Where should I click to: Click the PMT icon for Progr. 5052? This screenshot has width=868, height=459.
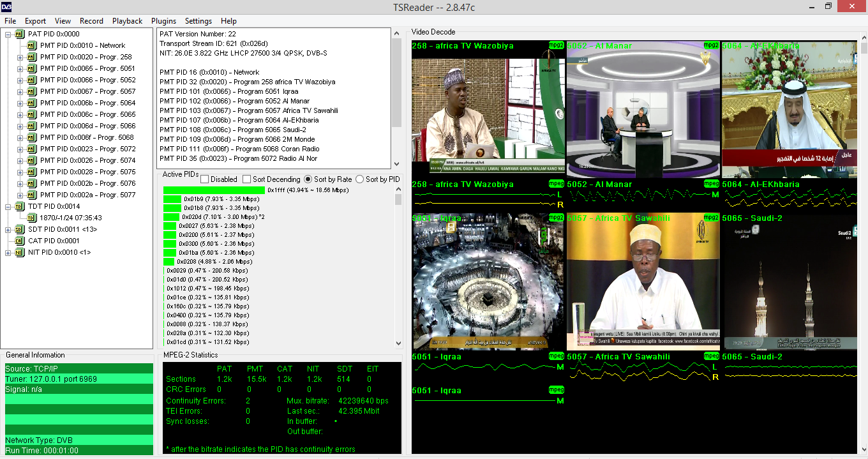(x=31, y=80)
